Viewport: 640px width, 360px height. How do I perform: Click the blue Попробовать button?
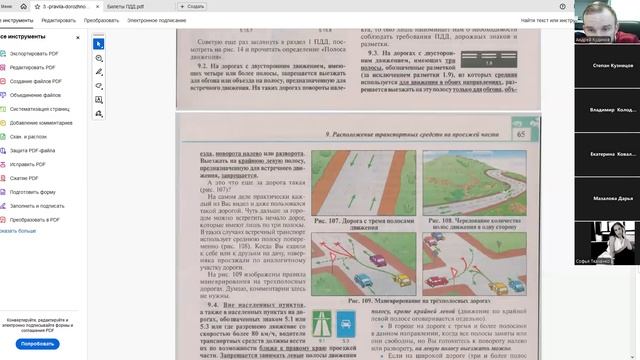(x=38, y=344)
